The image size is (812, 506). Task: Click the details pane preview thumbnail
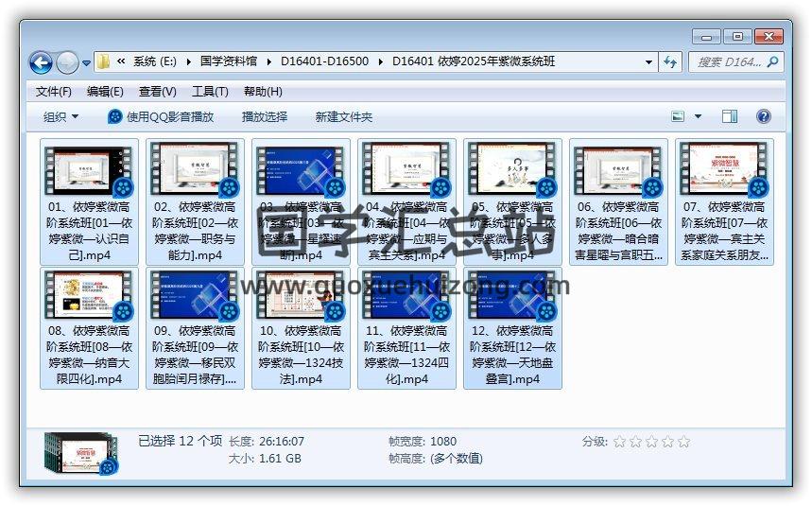pyautogui.click(x=82, y=453)
